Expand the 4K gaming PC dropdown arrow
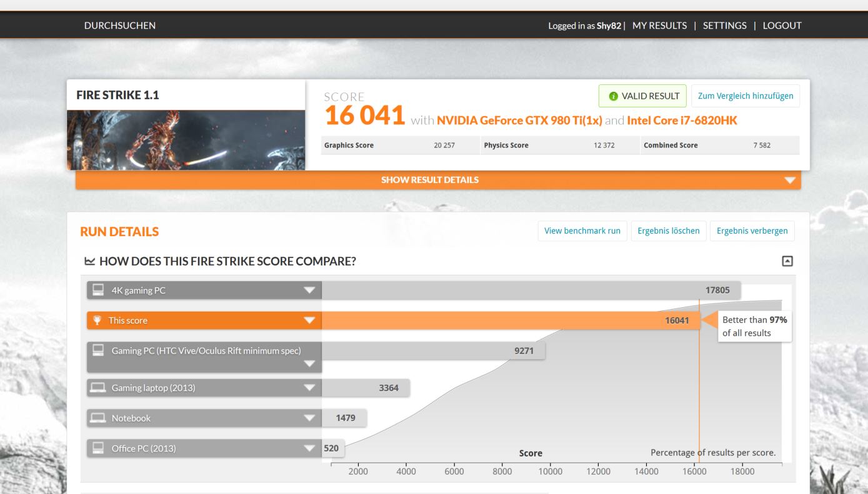This screenshot has width=868, height=494. [309, 290]
